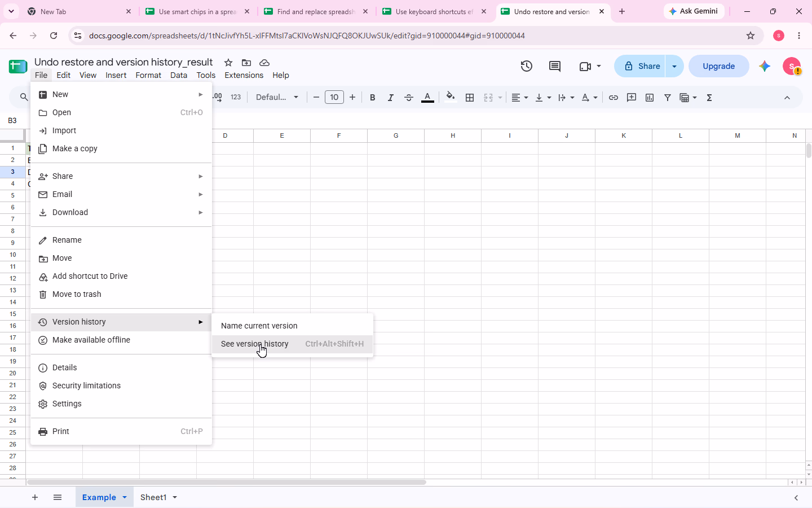
Task: Click the insert chart icon
Action: (x=650, y=98)
